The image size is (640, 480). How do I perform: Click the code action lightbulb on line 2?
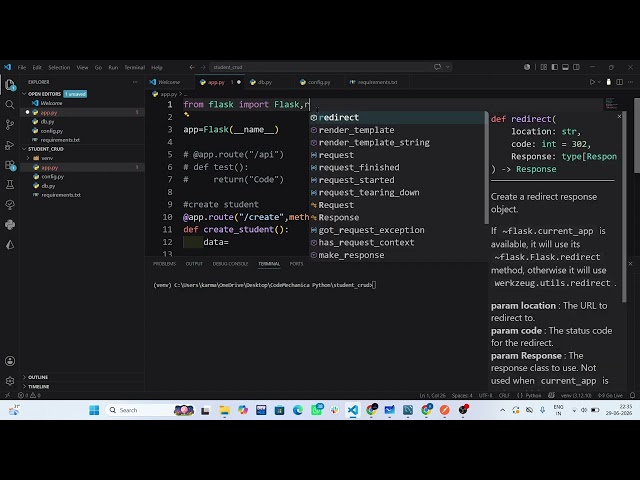187,115
